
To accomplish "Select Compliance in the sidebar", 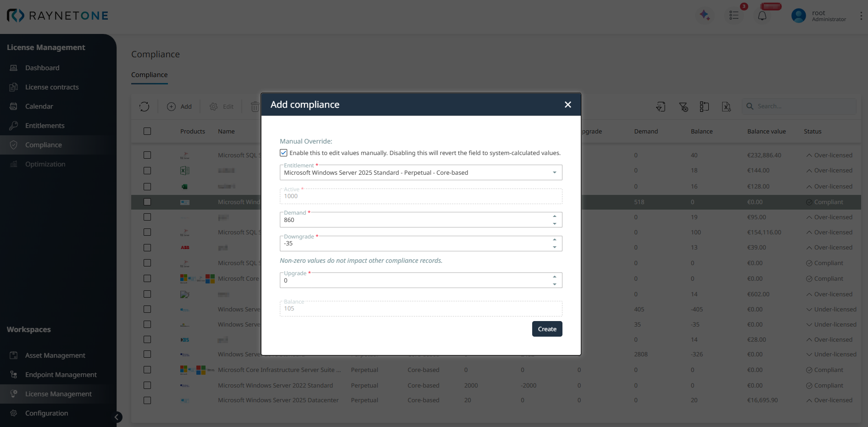I will pos(57,145).
